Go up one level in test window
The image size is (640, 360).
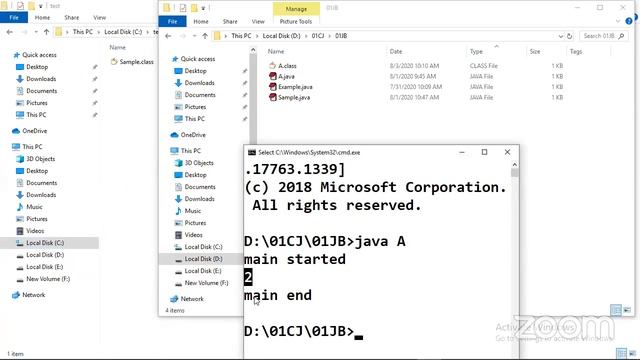point(47,32)
